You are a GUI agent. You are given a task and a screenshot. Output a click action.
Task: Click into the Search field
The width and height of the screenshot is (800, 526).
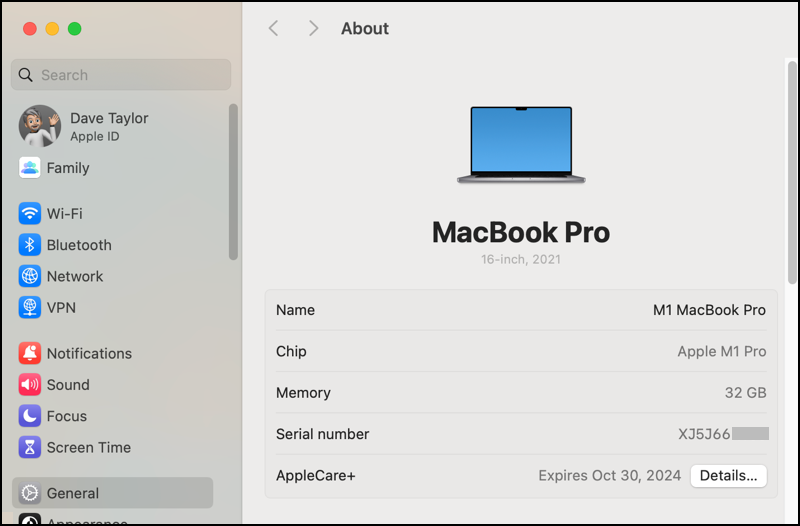point(121,75)
